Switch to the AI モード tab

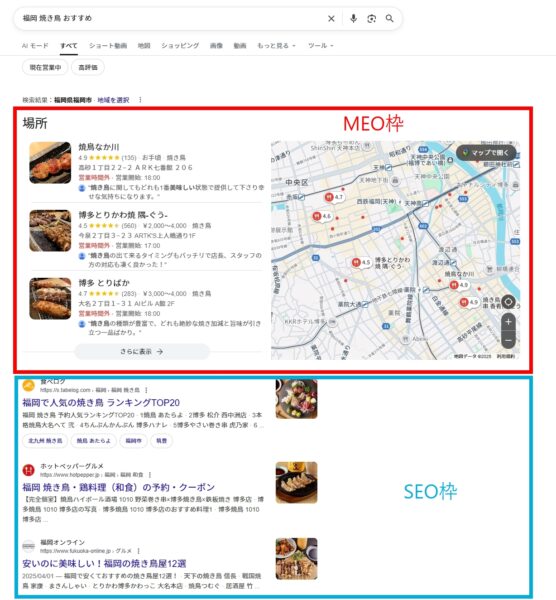tap(35, 46)
